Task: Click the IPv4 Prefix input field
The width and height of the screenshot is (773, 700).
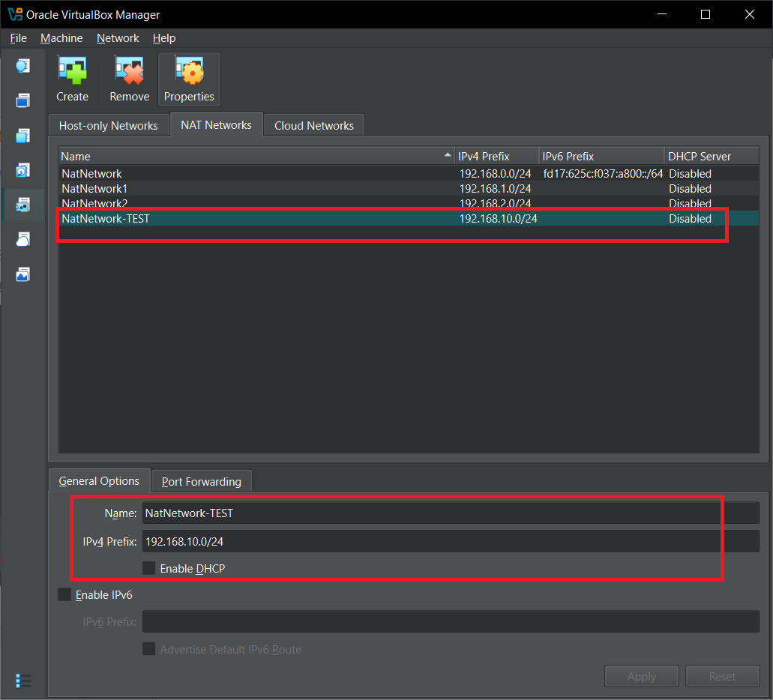Action: [450, 541]
